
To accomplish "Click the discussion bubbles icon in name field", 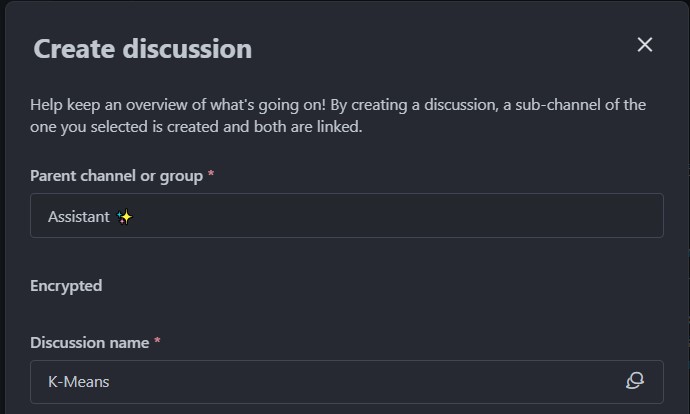I will pyautogui.click(x=634, y=381).
